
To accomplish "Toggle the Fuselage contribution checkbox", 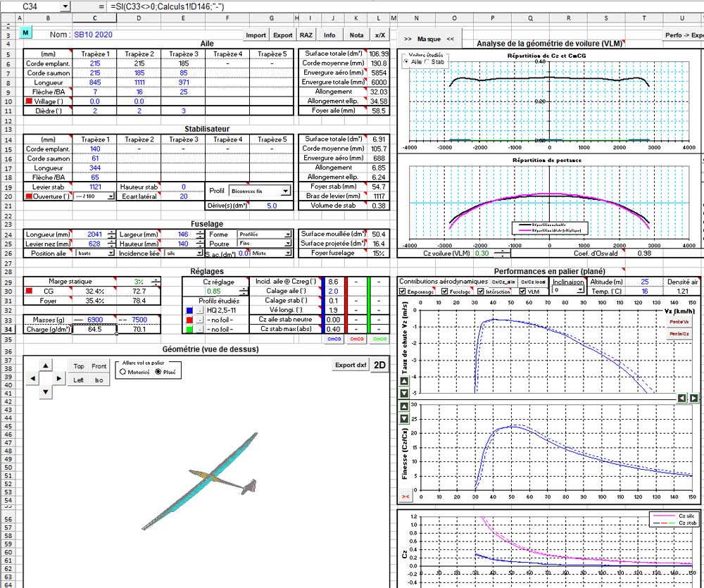I will (444, 292).
